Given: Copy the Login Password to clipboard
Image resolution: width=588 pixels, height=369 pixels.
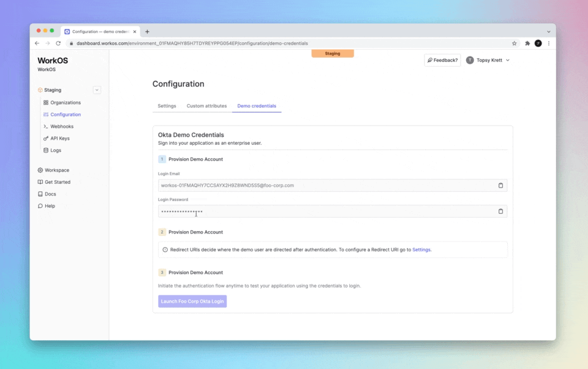Looking at the screenshot, I should [500, 211].
